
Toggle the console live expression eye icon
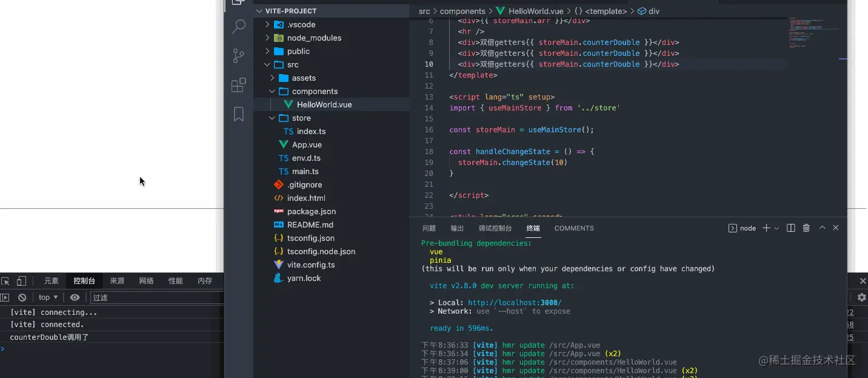tap(75, 297)
